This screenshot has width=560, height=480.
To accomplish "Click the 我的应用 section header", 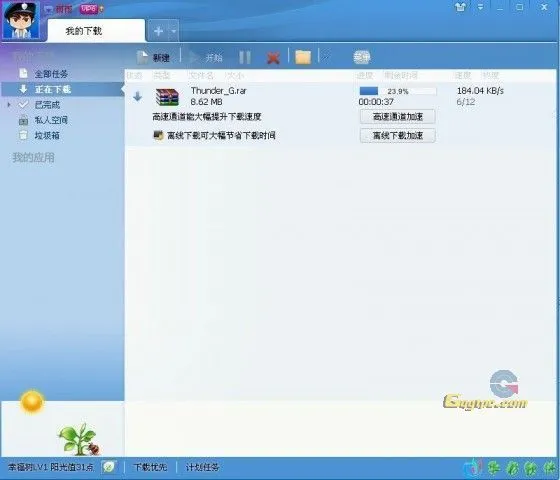I will 34,157.
